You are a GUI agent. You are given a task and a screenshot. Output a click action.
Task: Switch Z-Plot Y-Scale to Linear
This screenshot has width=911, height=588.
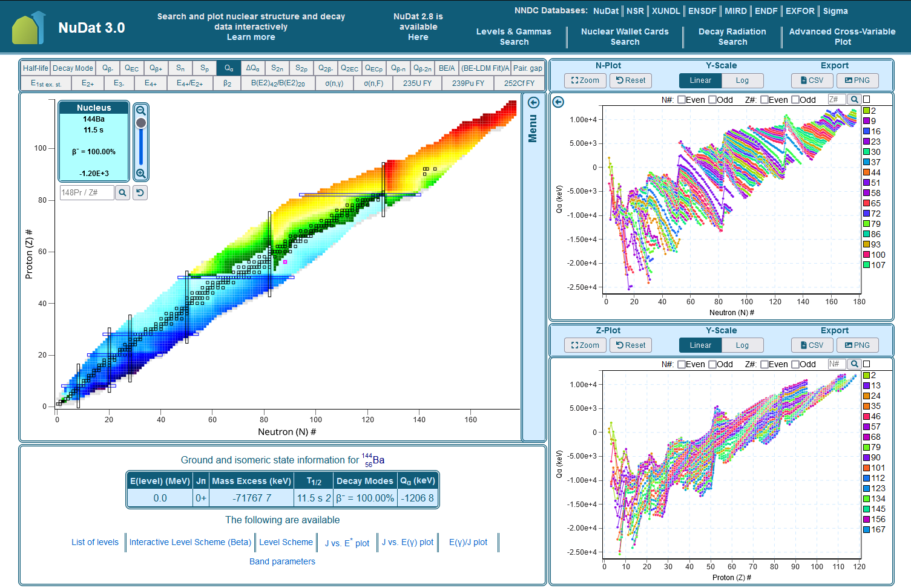(700, 345)
